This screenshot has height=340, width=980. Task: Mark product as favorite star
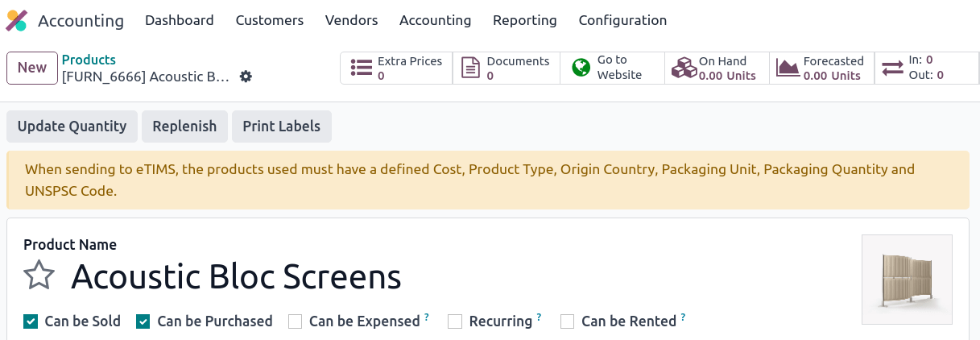[x=39, y=276]
